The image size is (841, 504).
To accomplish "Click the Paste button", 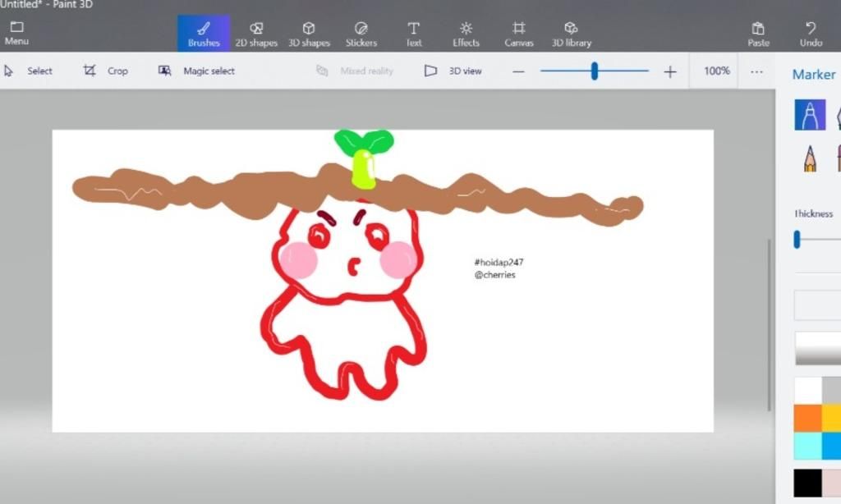I will coord(758,34).
